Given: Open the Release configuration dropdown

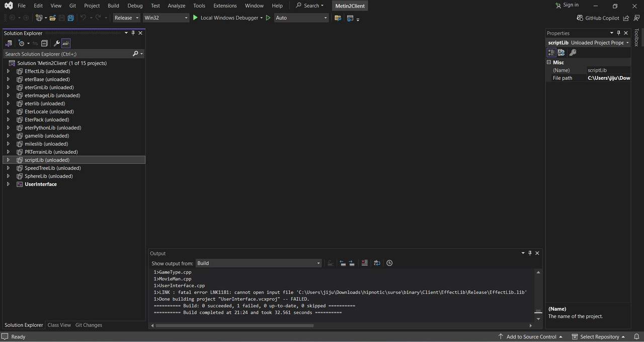Looking at the screenshot, I should (126, 18).
